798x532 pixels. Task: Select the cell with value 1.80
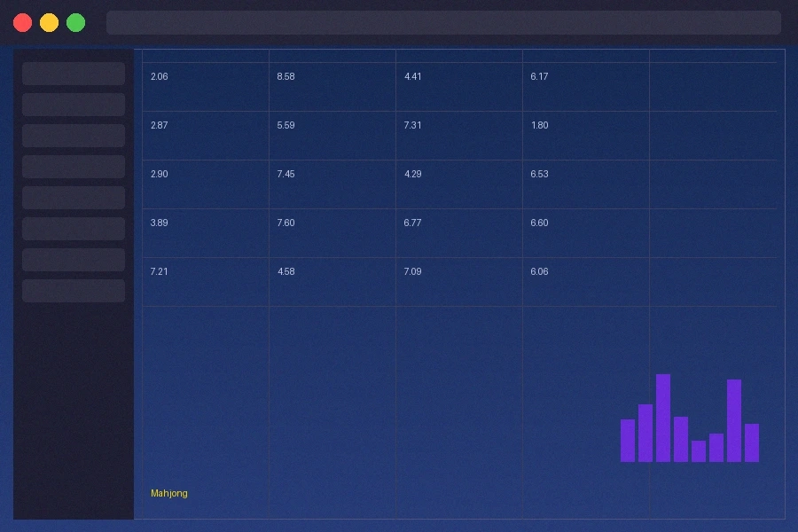539,126
